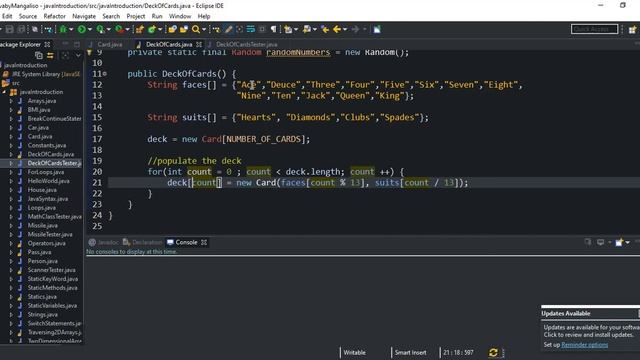Close the DeckOfCards.java editor tab
The image size is (640, 360).
point(199,44)
